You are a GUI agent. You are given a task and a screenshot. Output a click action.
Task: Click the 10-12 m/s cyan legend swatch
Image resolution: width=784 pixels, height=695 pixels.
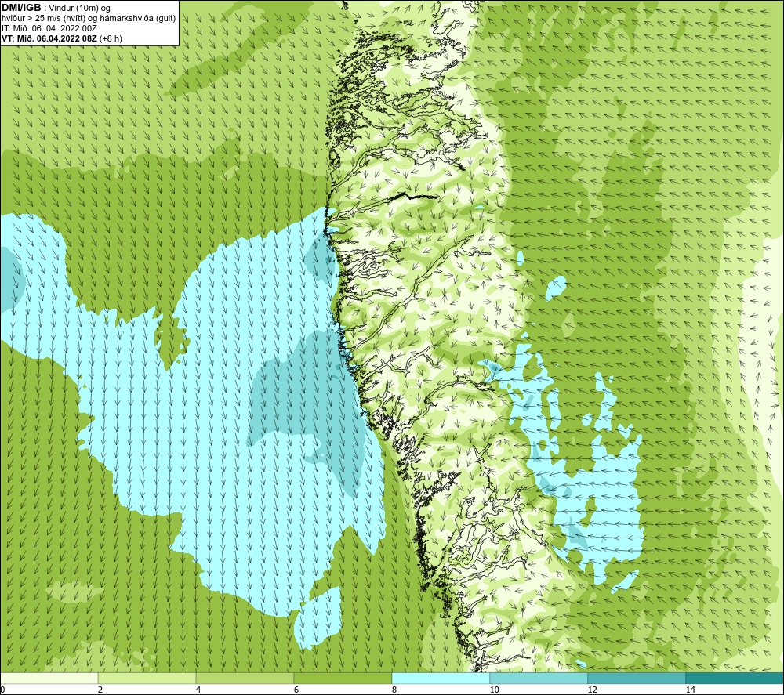pos(539,679)
